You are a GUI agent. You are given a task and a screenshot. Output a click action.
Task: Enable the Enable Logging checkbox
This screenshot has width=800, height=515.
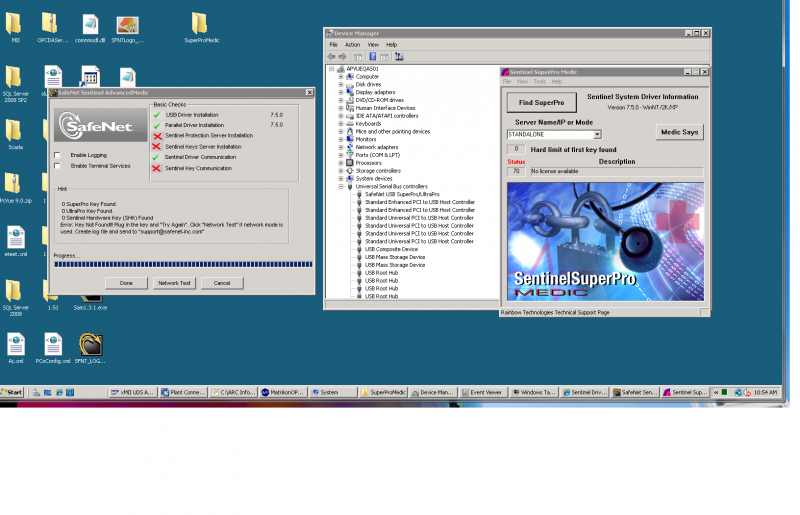pyautogui.click(x=57, y=155)
